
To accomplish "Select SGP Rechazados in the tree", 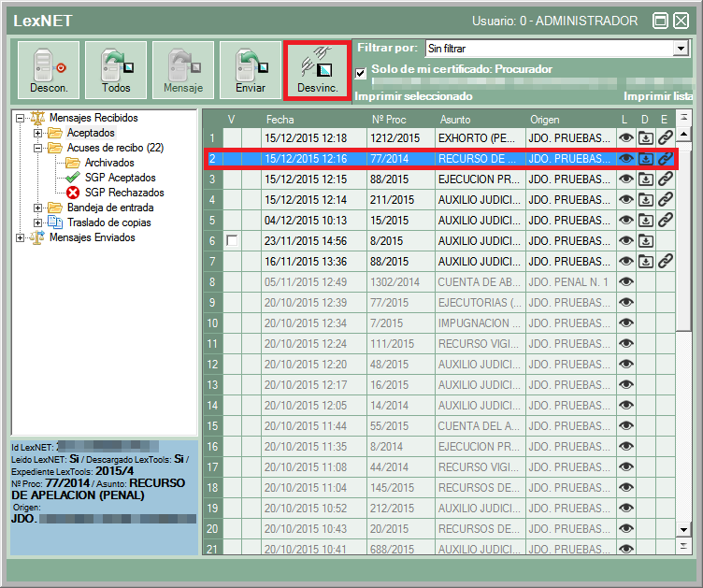I will click(119, 193).
